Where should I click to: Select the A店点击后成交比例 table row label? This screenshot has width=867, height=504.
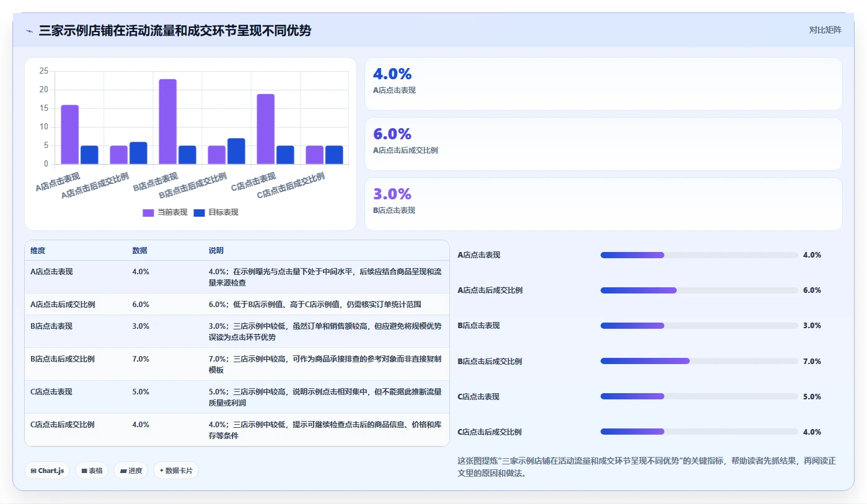pos(63,305)
